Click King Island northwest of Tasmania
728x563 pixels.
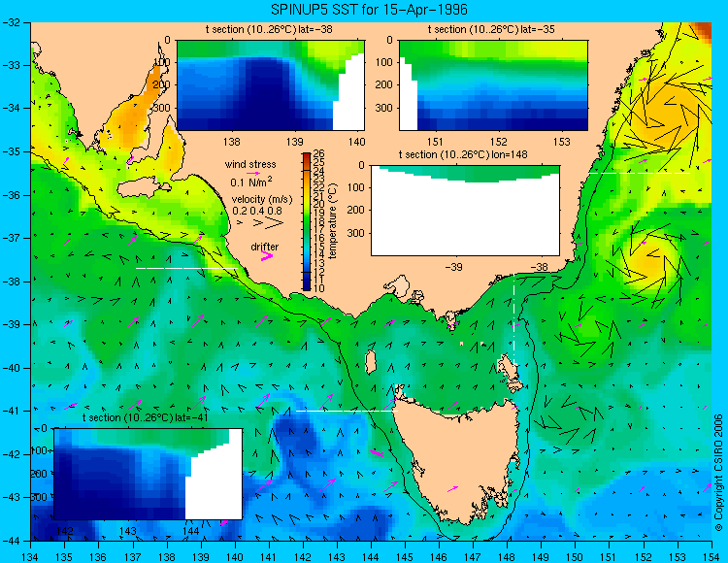(370, 362)
